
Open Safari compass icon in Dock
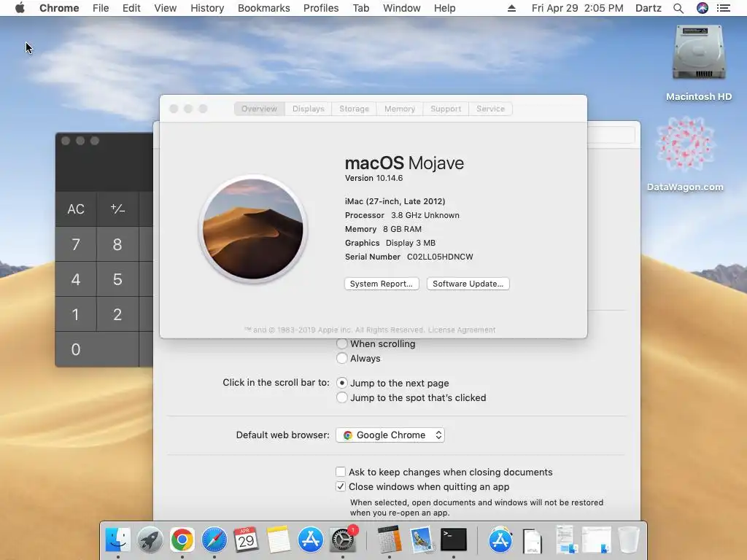click(214, 540)
